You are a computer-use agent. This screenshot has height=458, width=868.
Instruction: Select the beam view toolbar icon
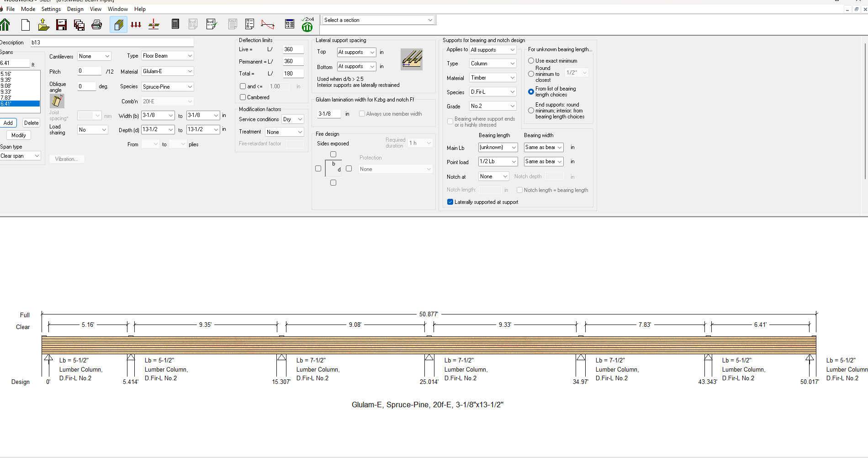point(118,25)
